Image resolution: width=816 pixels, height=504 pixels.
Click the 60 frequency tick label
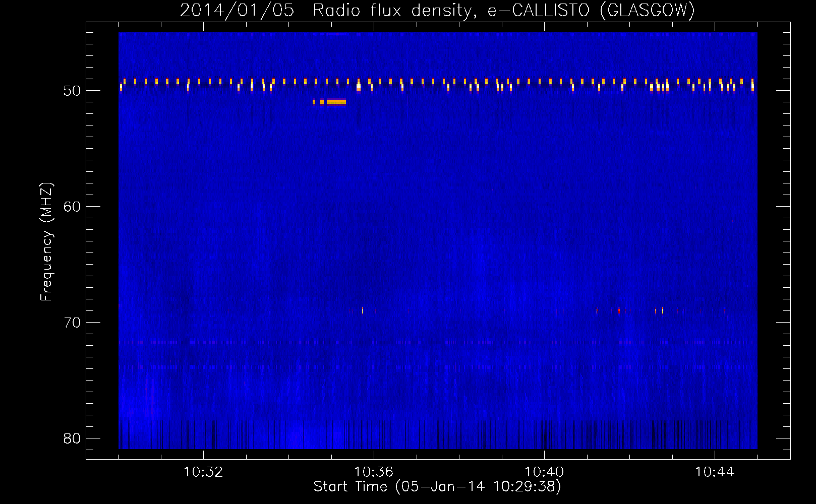pyautogui.click(x=72, y=207)
